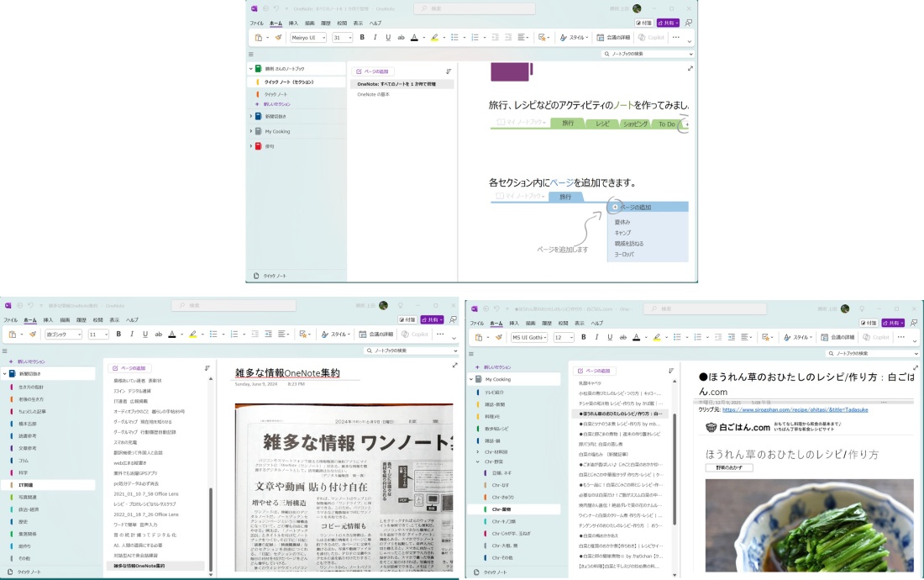Expand the bottom-right window's page to full view
The height and width of the screenshot is (580, 924).
tap(915, 368)
